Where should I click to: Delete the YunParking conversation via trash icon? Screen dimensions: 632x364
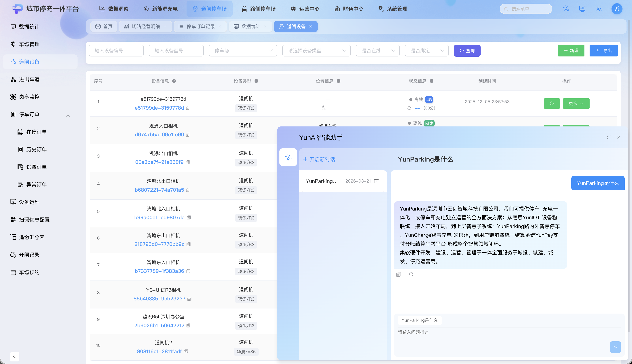376,181
